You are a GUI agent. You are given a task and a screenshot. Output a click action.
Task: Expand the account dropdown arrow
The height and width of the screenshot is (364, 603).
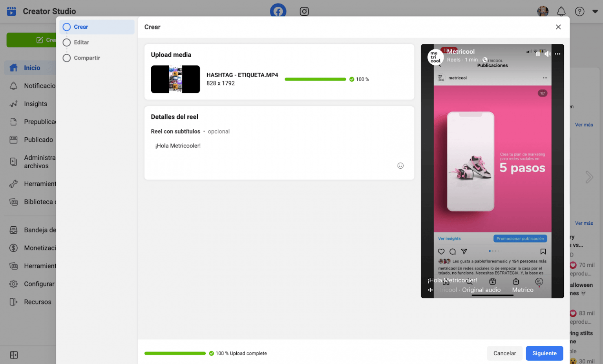(x=595, y=11)
